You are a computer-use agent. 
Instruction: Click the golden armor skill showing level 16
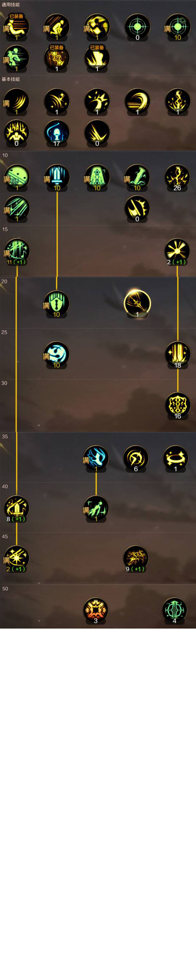pos(178,406)
